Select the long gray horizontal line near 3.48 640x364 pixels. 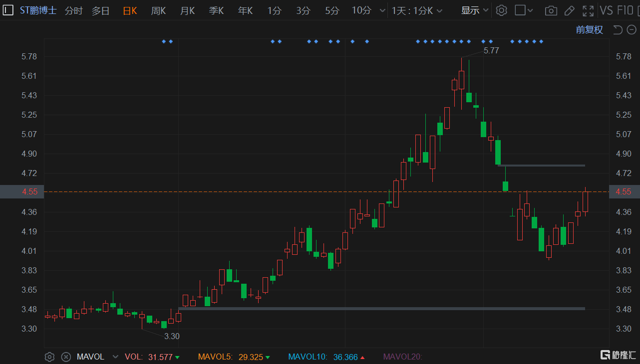[x=381, y=309]
